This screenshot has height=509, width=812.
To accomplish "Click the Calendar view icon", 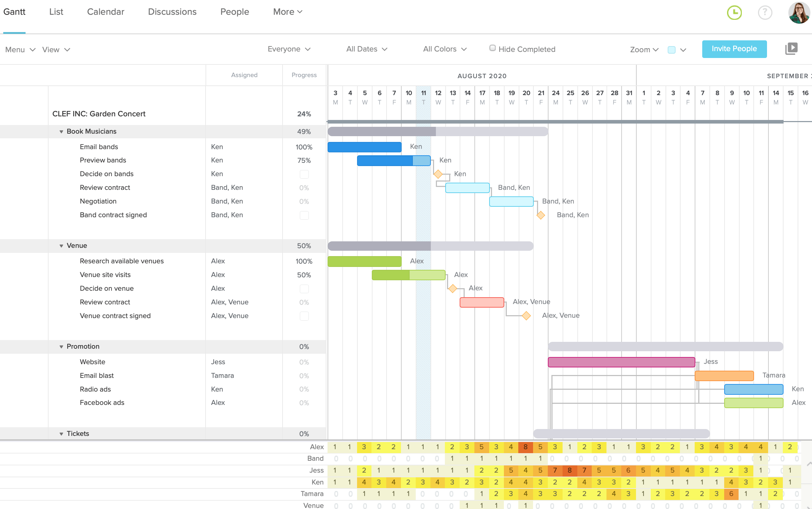I will 105,11.
